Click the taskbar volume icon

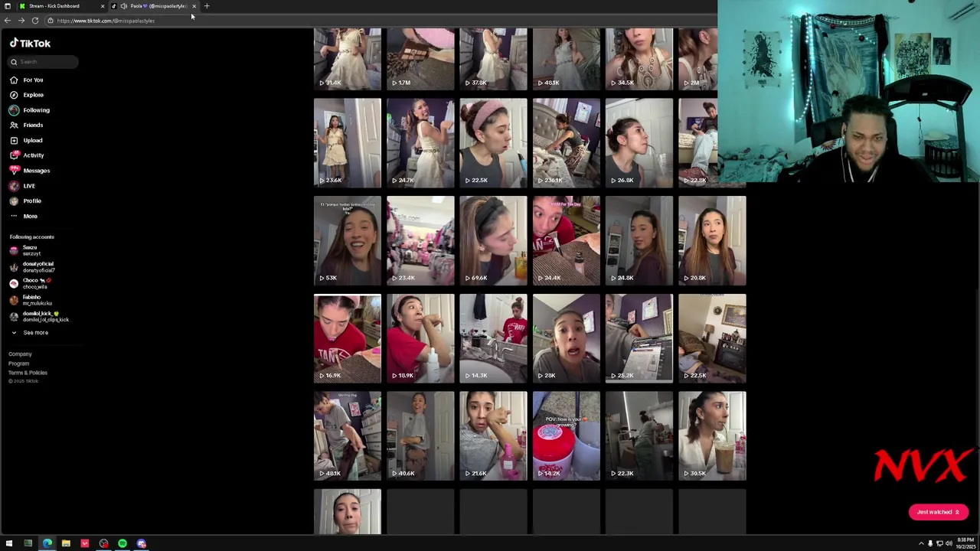(949, 543)
